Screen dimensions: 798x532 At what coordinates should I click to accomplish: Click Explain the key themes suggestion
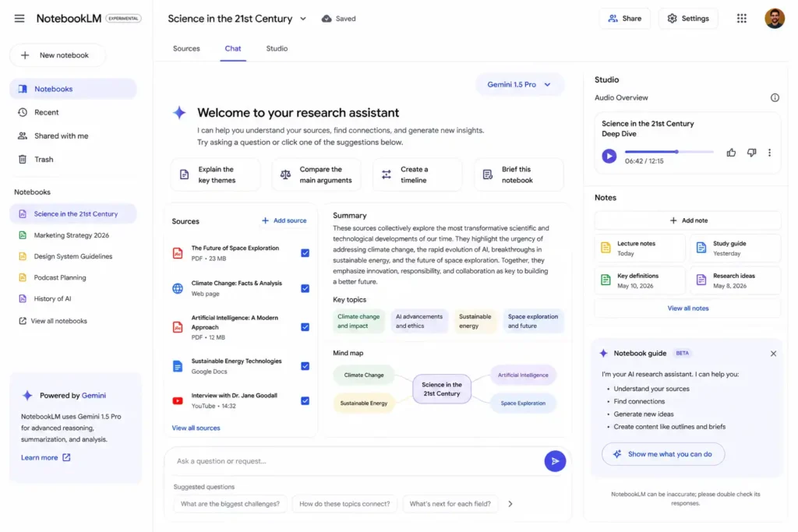pyautogui.click(x=216, y=175)
